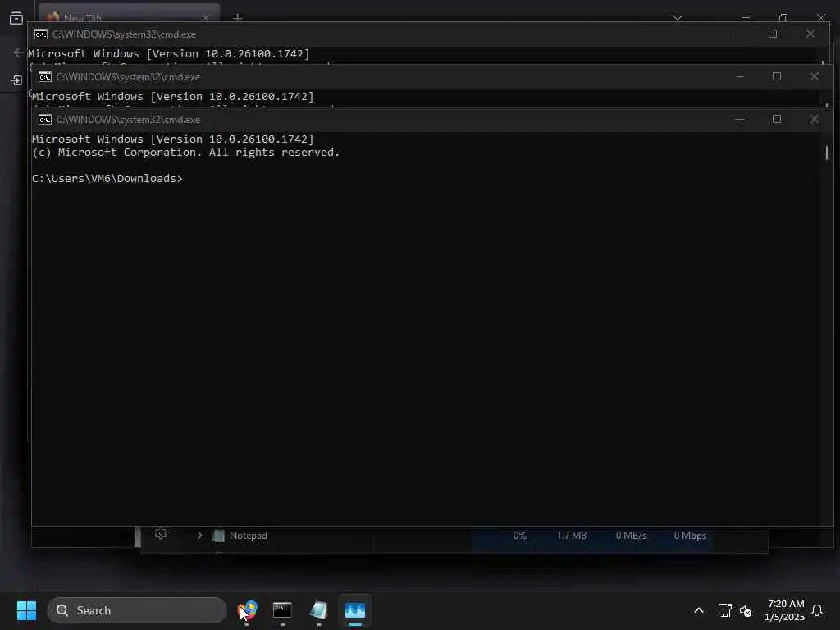Click the front cmd window scrollbar thumb

[x=827, y=153]
